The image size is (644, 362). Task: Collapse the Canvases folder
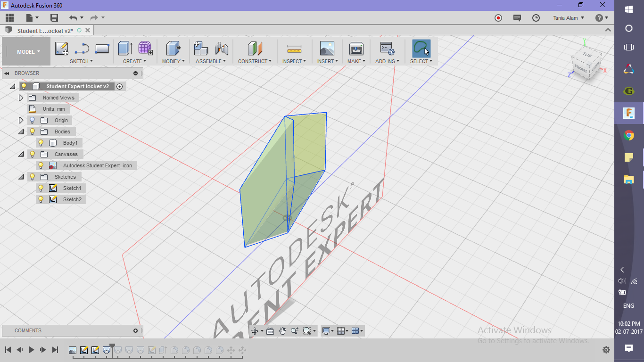coord(21,154)
